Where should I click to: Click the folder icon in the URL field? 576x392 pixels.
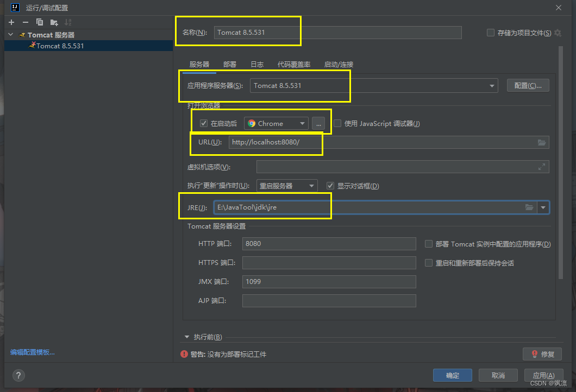pos(541,142)
